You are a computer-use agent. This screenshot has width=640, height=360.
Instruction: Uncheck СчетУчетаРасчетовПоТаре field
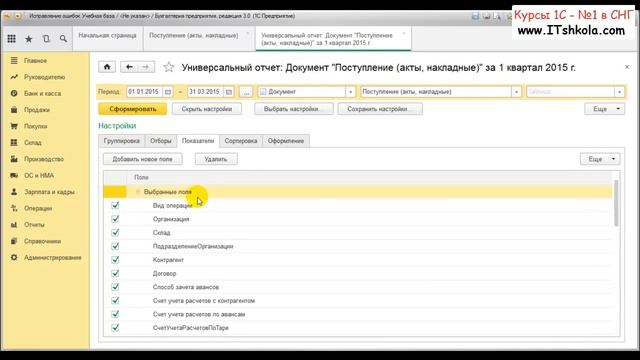(115, 327)
